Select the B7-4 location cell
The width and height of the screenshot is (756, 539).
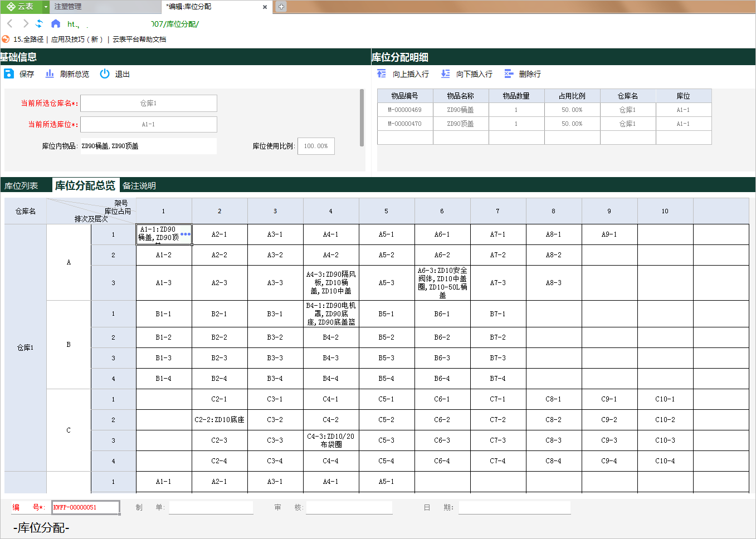point(498,379)
